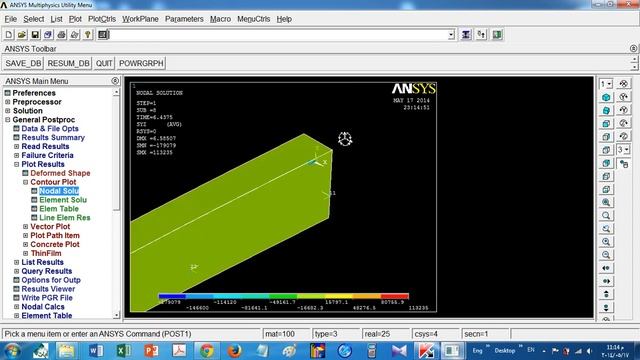Select Nodal Solu in the tree

[59, 191]
